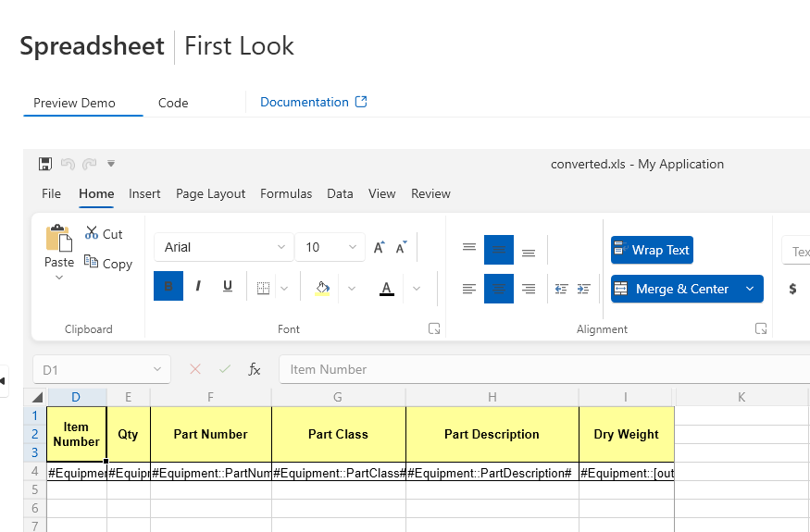The height and width of the screenshot is (532, 810).
Task: Expand the Merge & Center dropdown arrow
Action: pyautogui.click(x=749, y=289)
